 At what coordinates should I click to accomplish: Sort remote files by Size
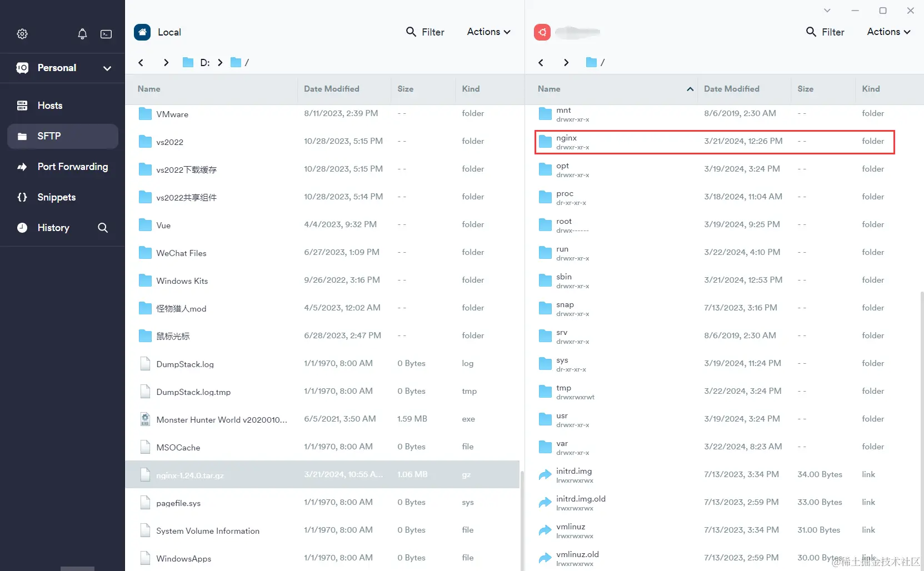click(x=806, y=89)
